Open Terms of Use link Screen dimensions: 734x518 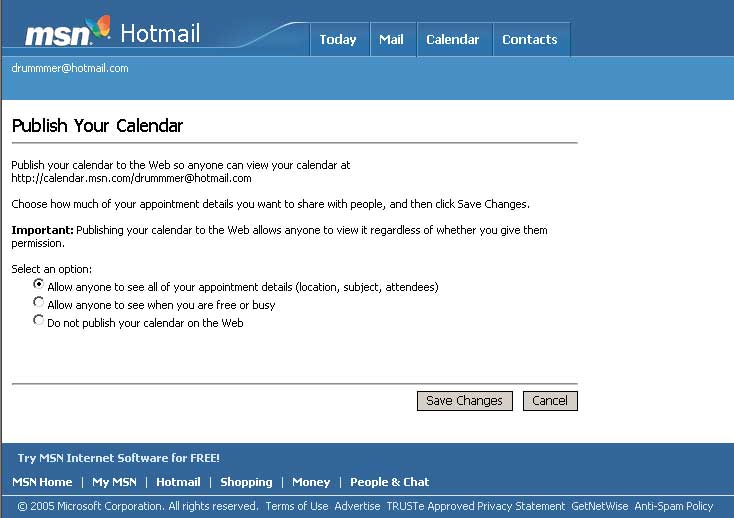(297, 506)
